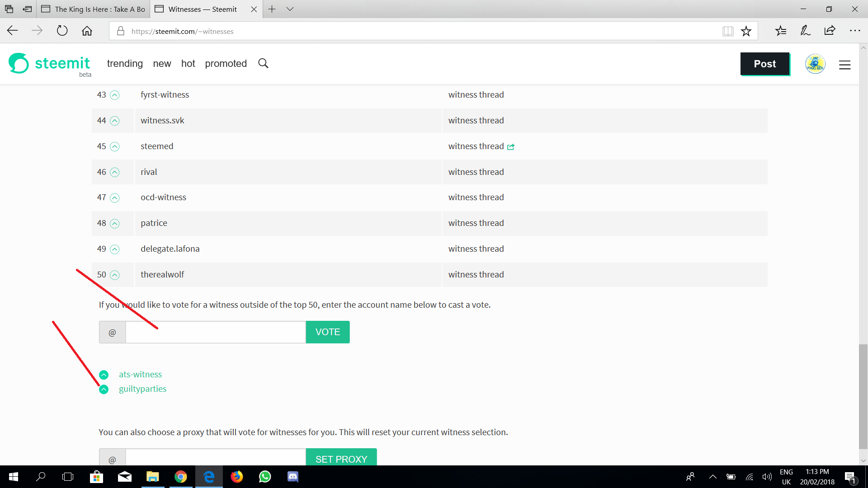This screenshot has width=868, height=488.
Task: Expand hidden icons in the system tray
Action: click(x=712, y=477)
